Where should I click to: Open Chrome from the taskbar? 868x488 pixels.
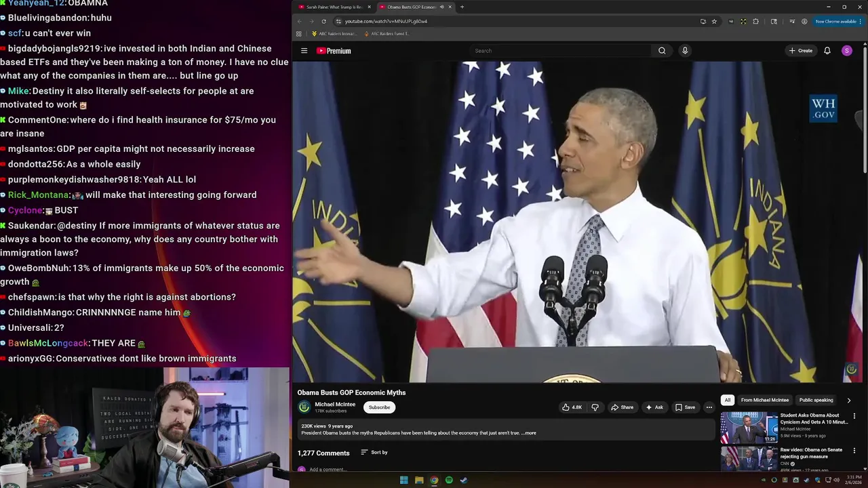click(434, 480)
